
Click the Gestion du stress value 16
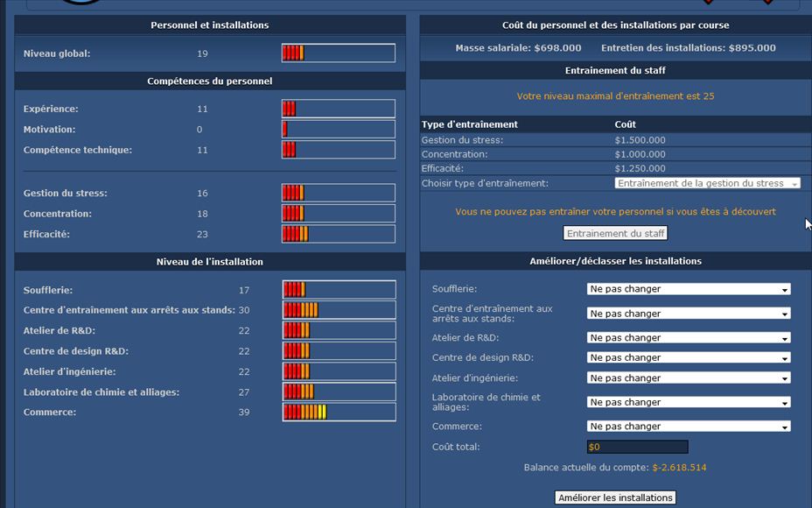(202, 194)
